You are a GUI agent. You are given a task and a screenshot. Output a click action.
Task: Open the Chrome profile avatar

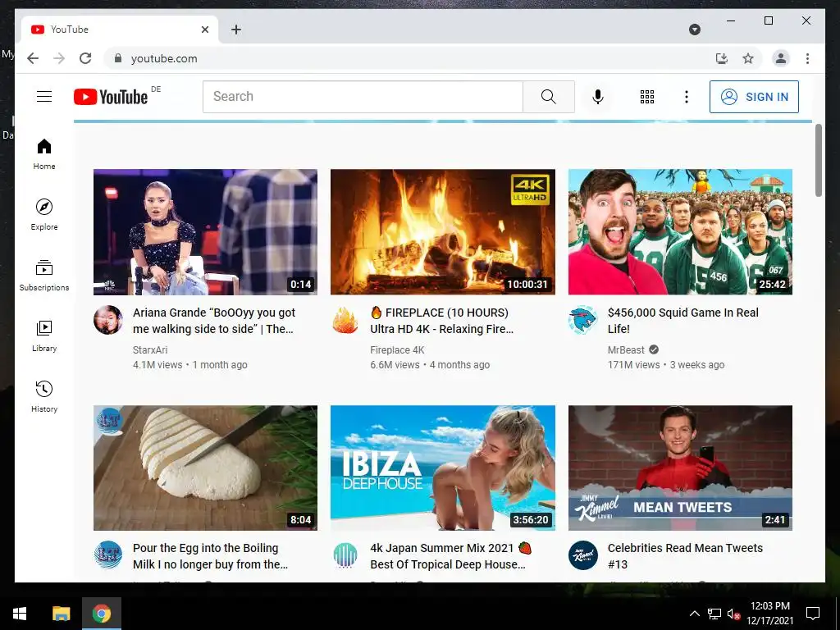click(x=781, y=58)
